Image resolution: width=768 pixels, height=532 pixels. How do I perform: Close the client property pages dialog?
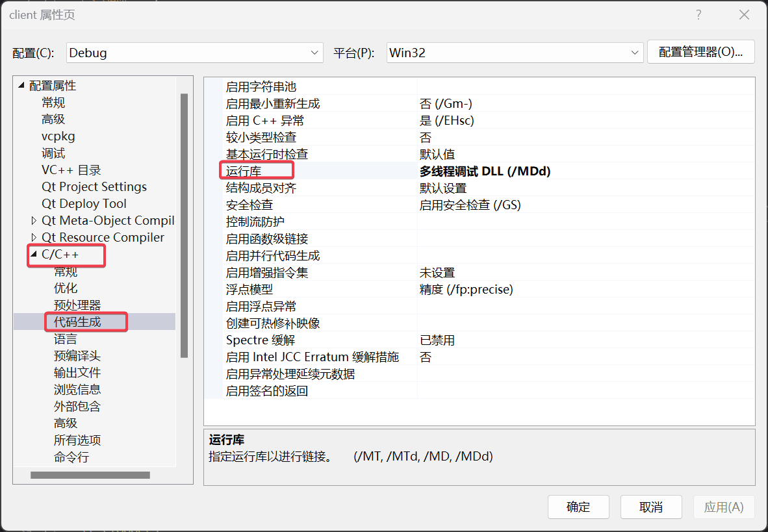coord(744,15)
